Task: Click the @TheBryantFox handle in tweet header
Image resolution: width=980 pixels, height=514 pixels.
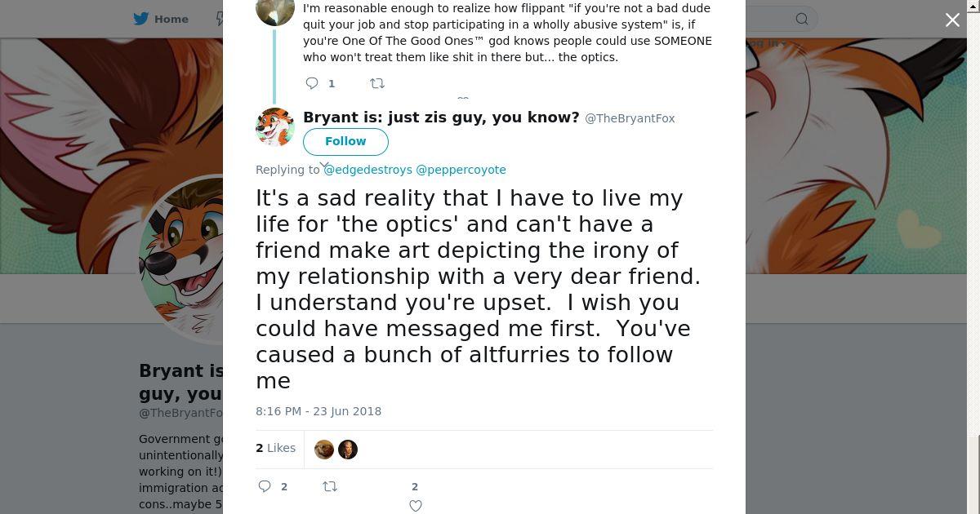Action: (630, 118)
